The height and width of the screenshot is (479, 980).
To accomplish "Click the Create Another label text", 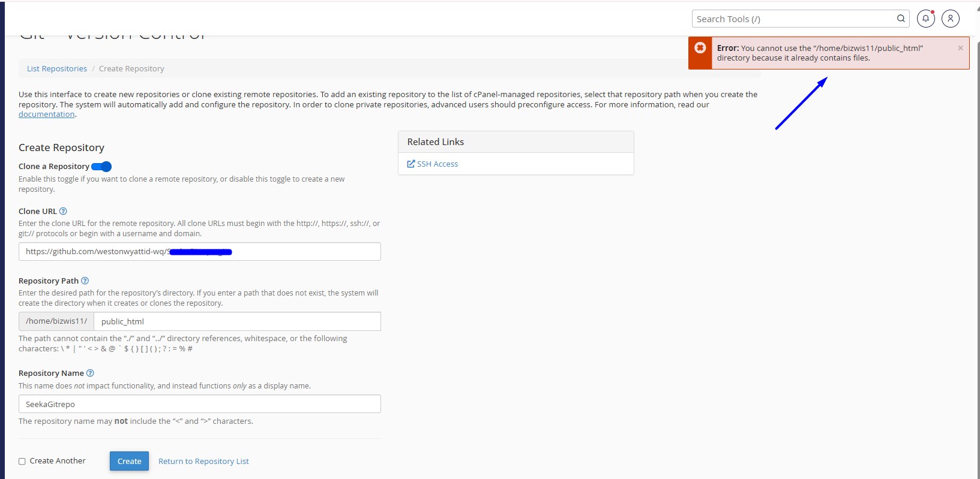I will pos(58,461).
